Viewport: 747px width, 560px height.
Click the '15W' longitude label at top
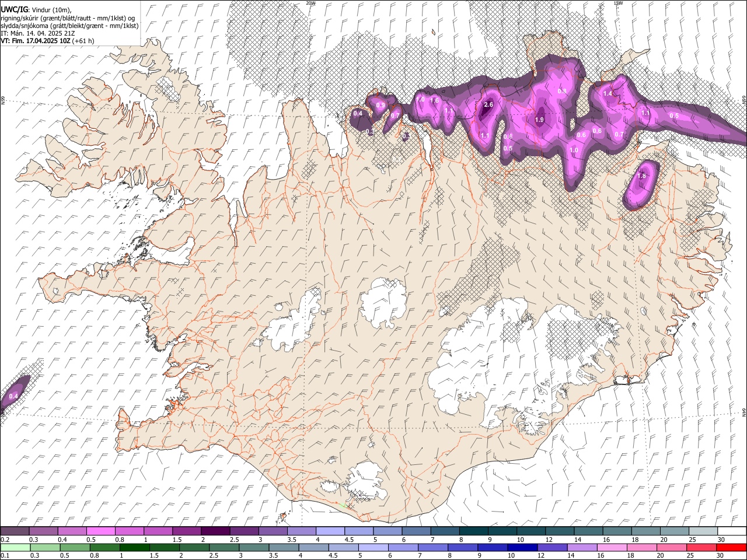coord(618,3)
